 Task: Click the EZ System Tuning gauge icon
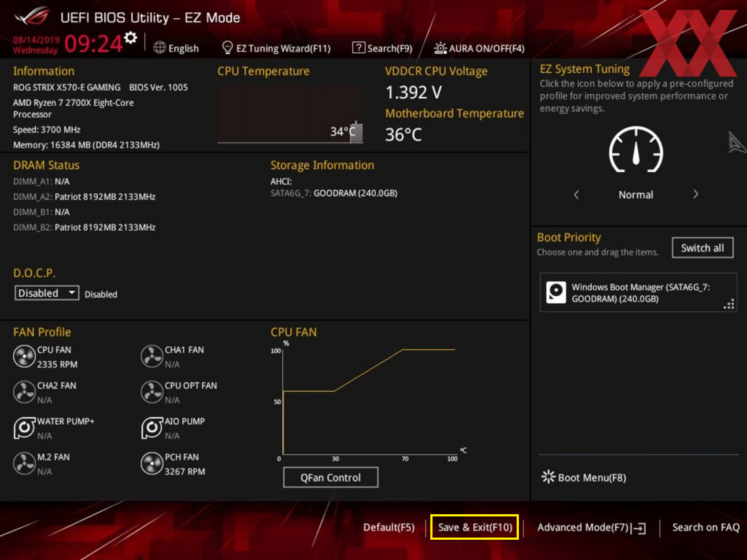click(636, 150)
